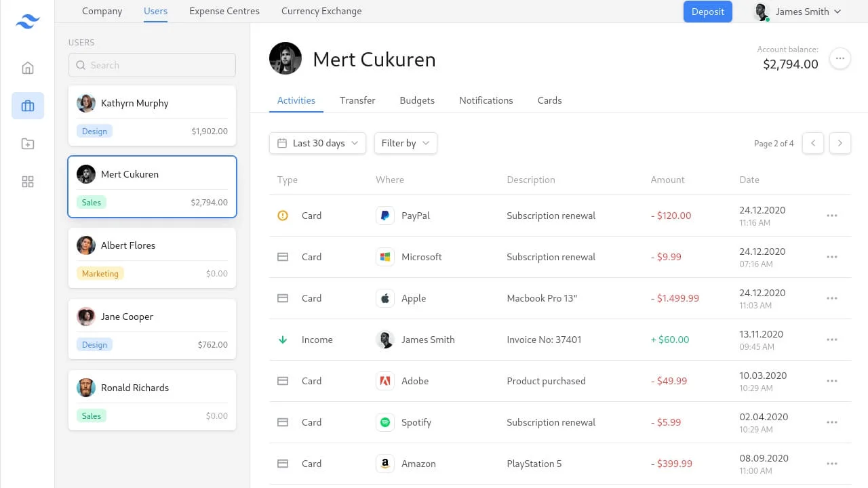Open the James Smith account menu
Screen dimensions: 868x488
pyautogui.click(x=797, y=11)
